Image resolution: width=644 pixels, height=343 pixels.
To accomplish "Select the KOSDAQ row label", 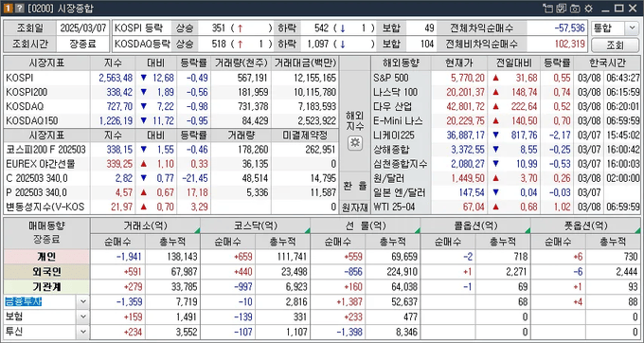I will [x=25, y=107].
